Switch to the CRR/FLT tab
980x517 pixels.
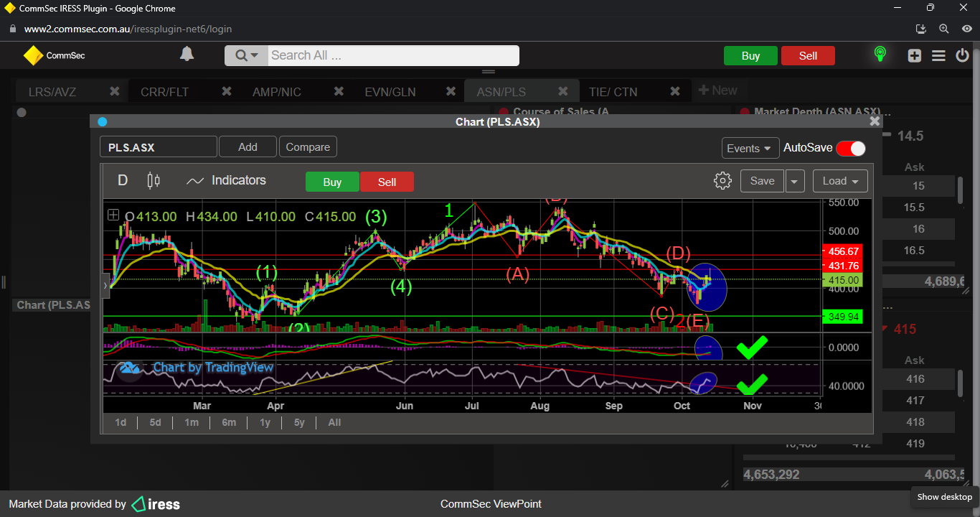point(166,92)
